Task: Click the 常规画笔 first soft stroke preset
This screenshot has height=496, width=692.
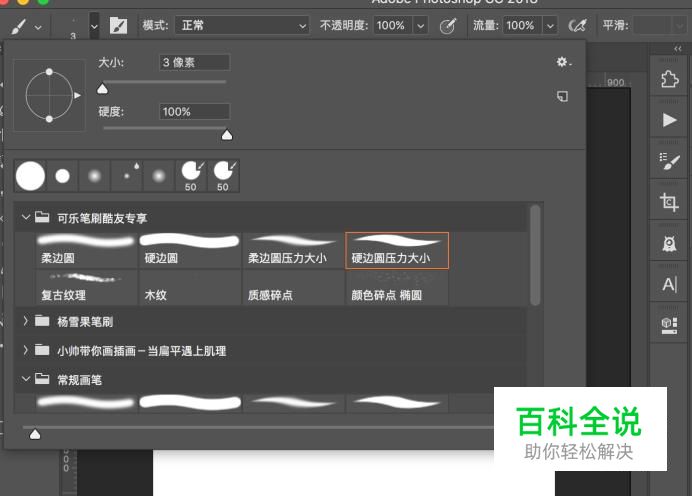Action: tap(86, 403)
